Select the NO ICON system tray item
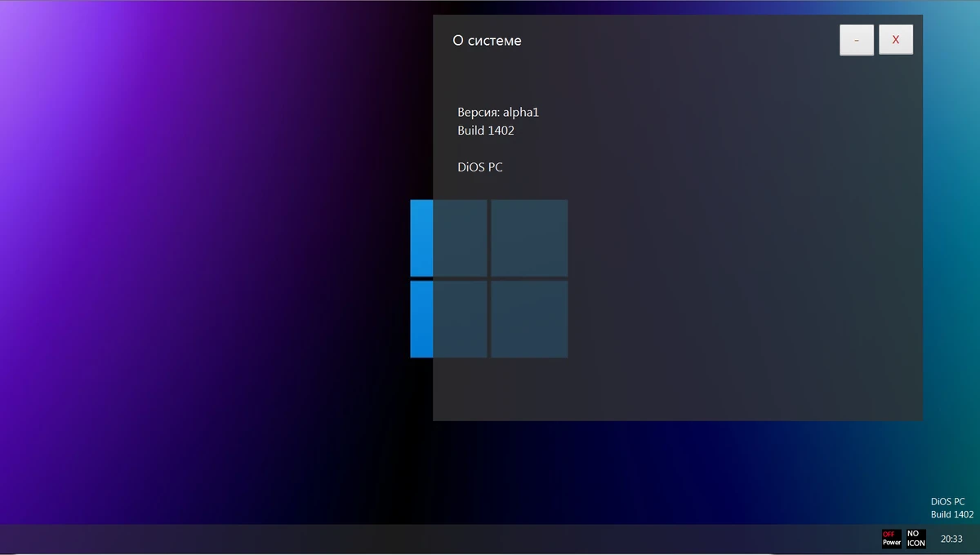Image resolution: width=980 pixels, height=555 pixels. pyautogui.click(x=915, y=539)
